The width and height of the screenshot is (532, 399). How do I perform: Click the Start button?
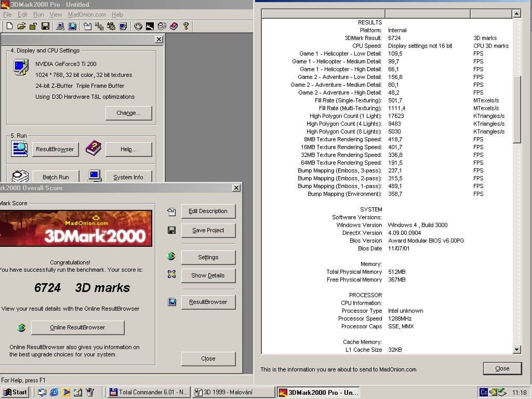click(16, 392)
